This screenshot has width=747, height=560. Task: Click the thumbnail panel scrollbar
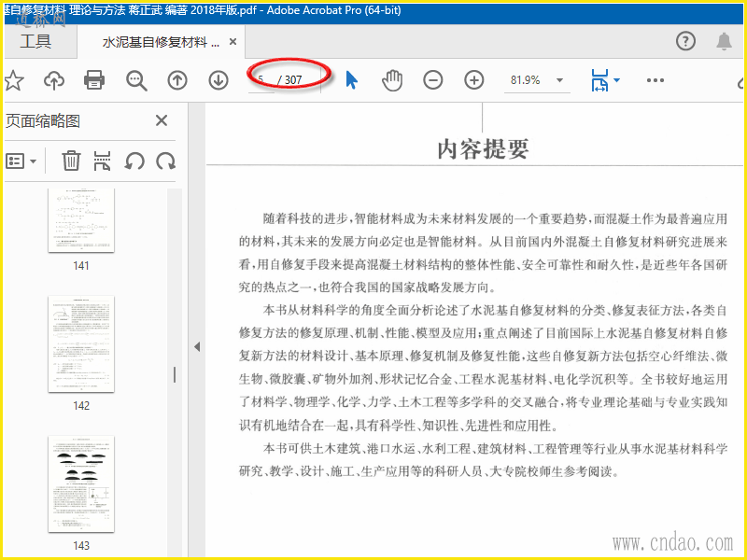pyautogui.click(x=175, y=374)
